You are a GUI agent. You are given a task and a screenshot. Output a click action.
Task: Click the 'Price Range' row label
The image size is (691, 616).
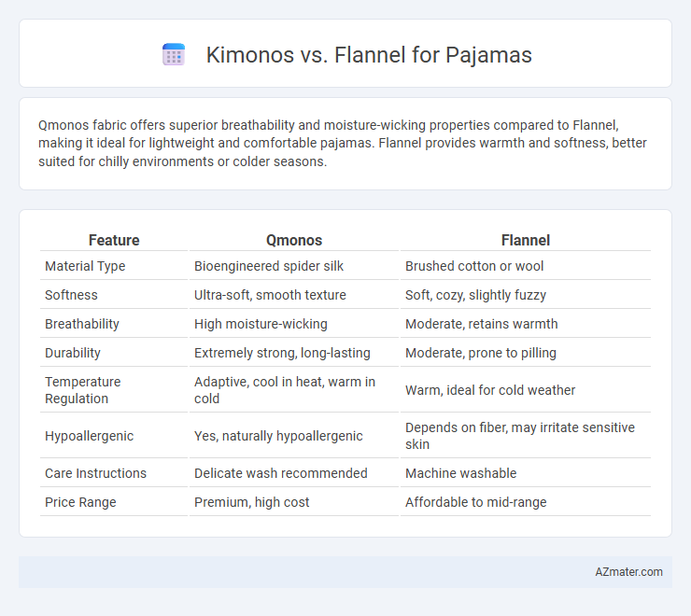[80, 502]
